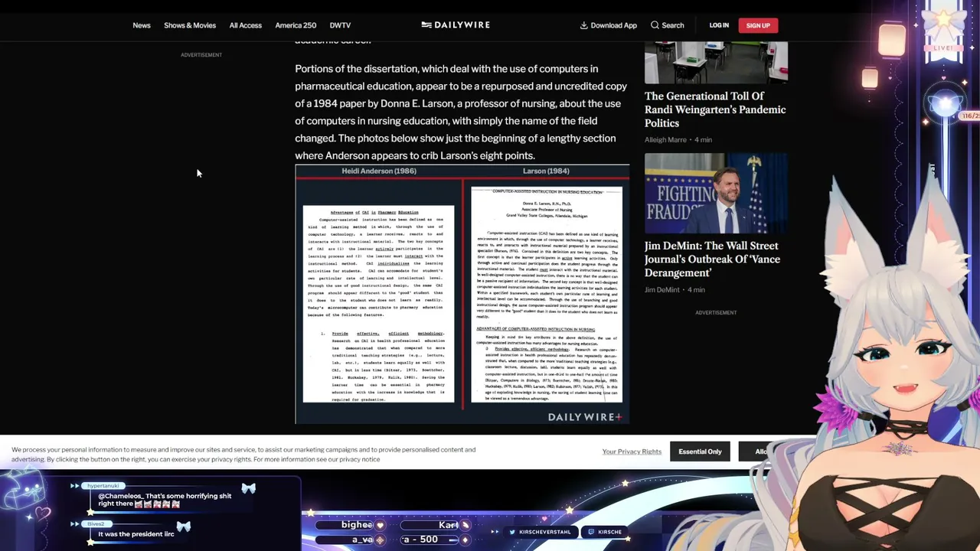The image size is (980, 551).
Task: Click the red SIGN UP button
Action: 758,25
